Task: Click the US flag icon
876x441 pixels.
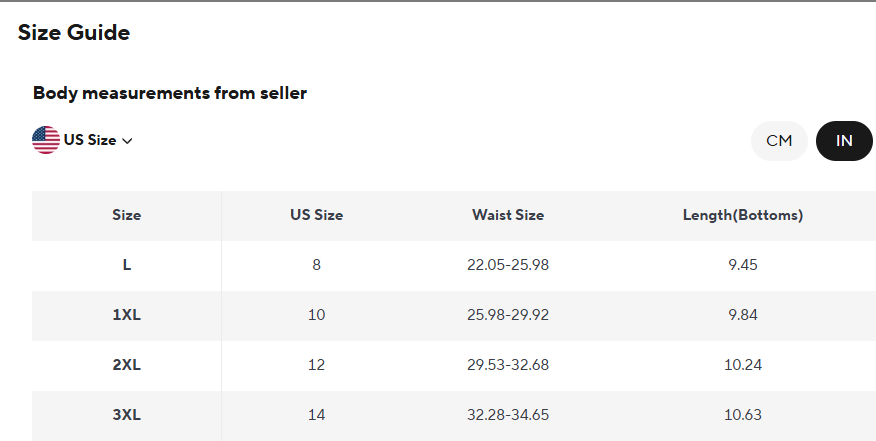Action: click(x=46, y=140)
